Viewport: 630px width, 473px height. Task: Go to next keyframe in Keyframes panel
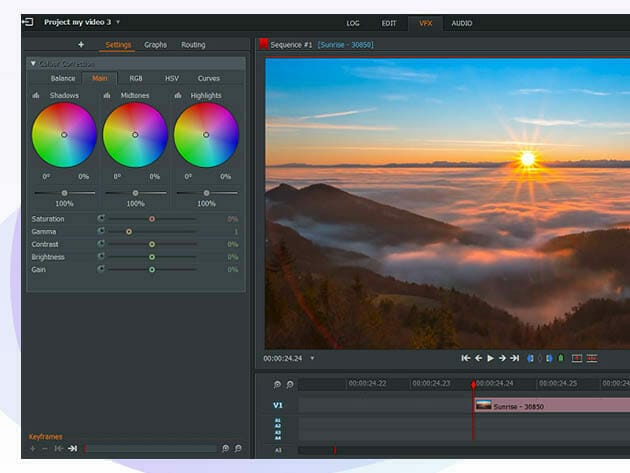(73, 449)
